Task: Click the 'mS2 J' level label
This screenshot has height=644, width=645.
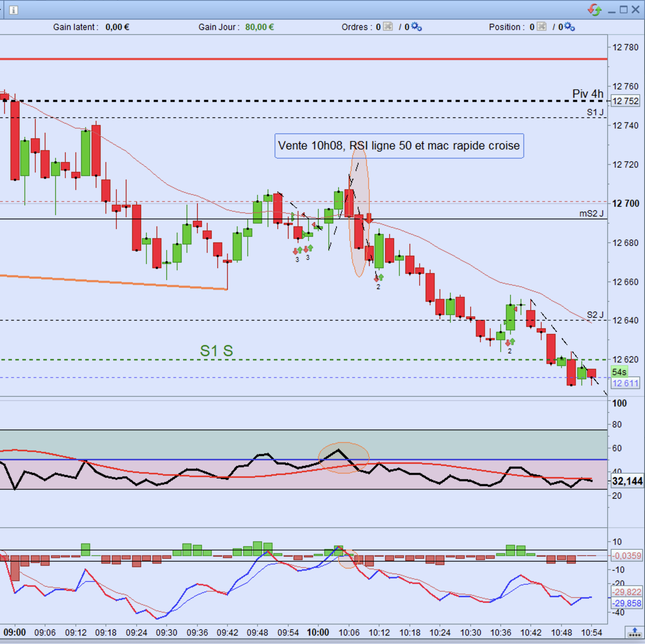Action: [591, 213]
